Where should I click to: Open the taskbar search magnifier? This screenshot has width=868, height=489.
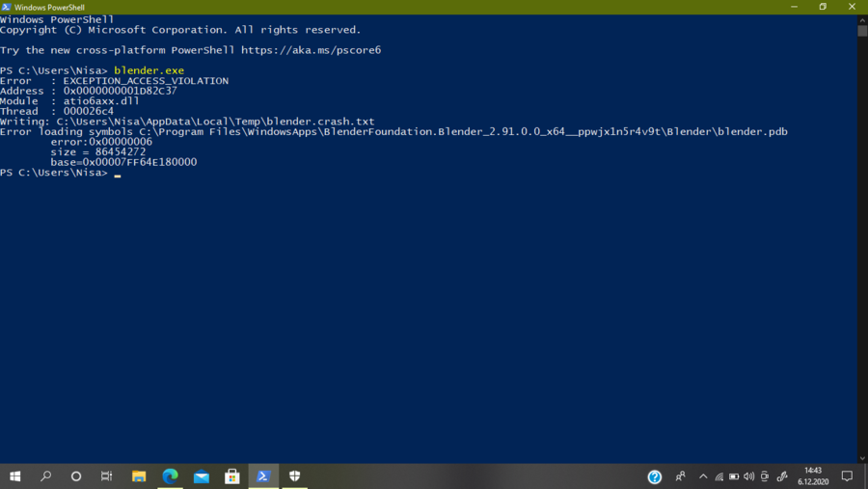point(46,476)
